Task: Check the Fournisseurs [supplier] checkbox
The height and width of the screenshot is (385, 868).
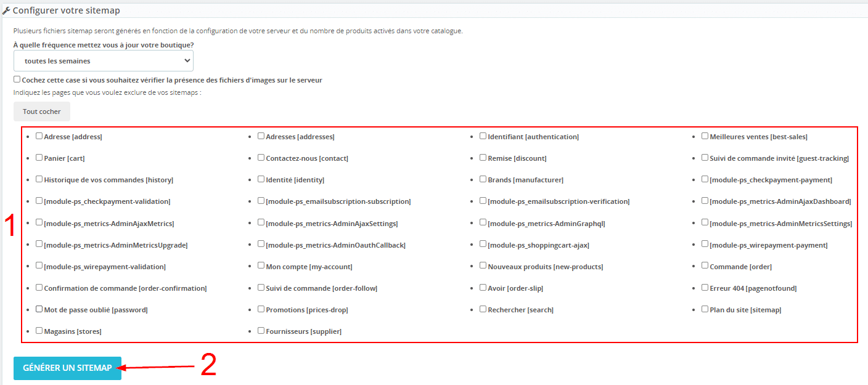Action: click(261, 331)
